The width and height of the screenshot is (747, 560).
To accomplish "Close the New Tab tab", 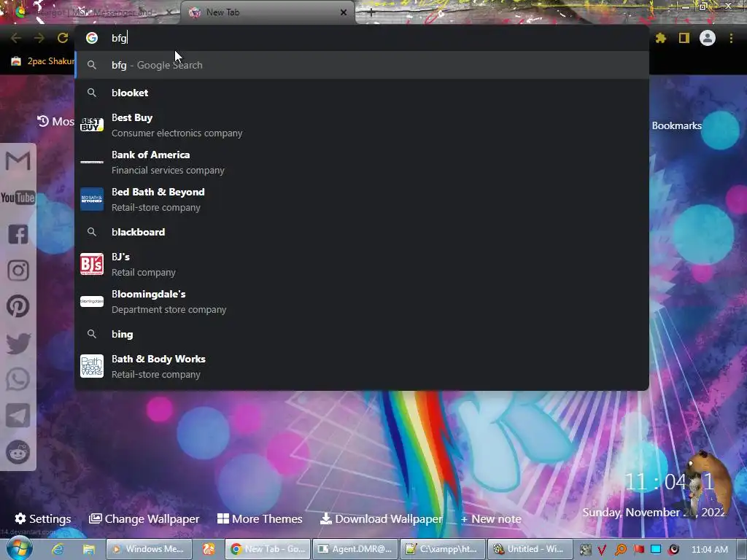I will [x=344, y=12].
